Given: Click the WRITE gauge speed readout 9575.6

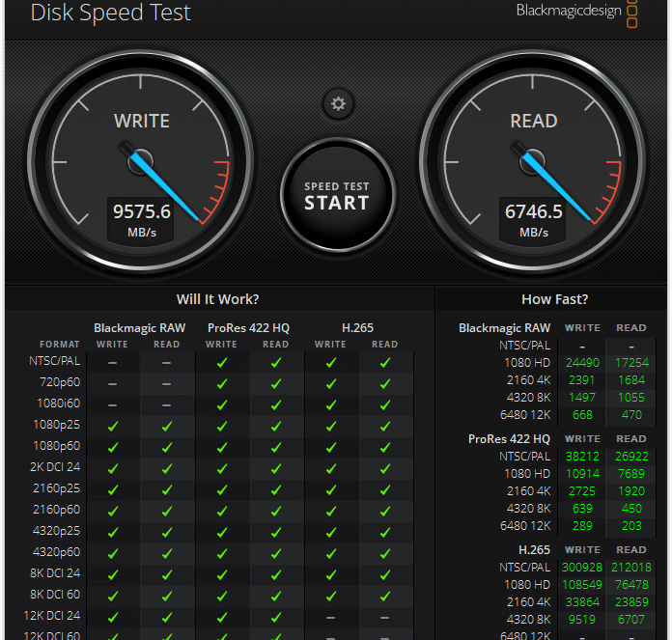Looking at the screenshot, I should click(141, 211).
